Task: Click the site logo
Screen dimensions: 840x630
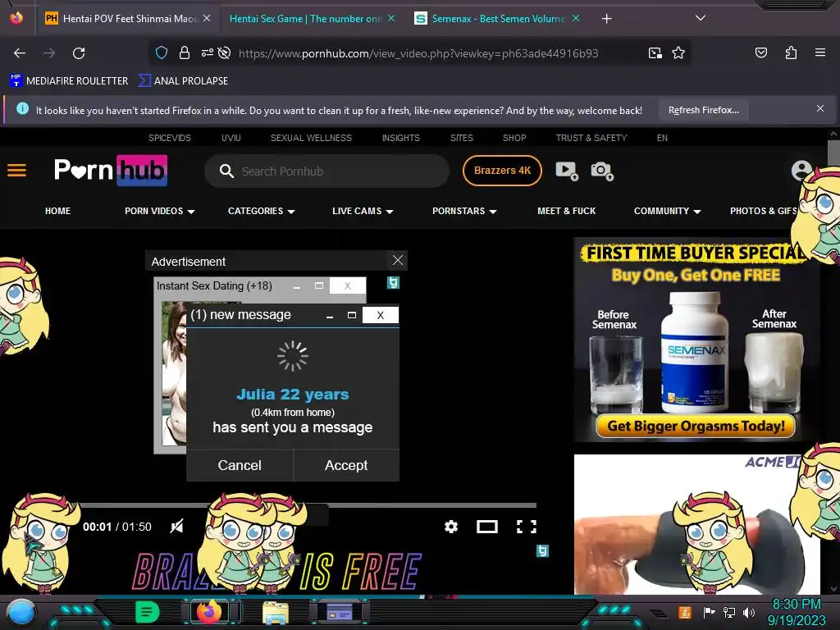Action: click(x=111, y=171)
